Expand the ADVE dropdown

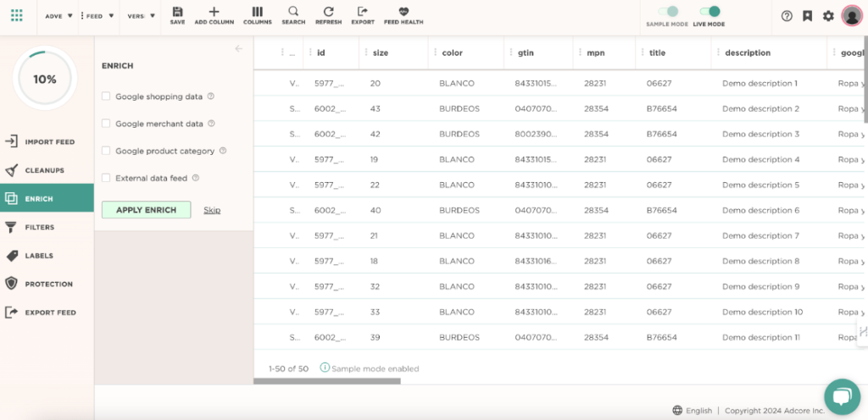58,16
